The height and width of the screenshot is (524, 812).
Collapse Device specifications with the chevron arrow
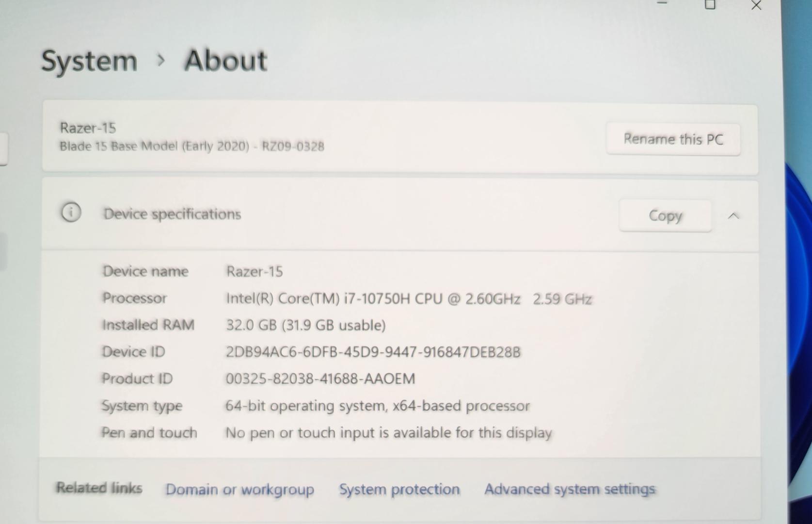coord(733,216)
